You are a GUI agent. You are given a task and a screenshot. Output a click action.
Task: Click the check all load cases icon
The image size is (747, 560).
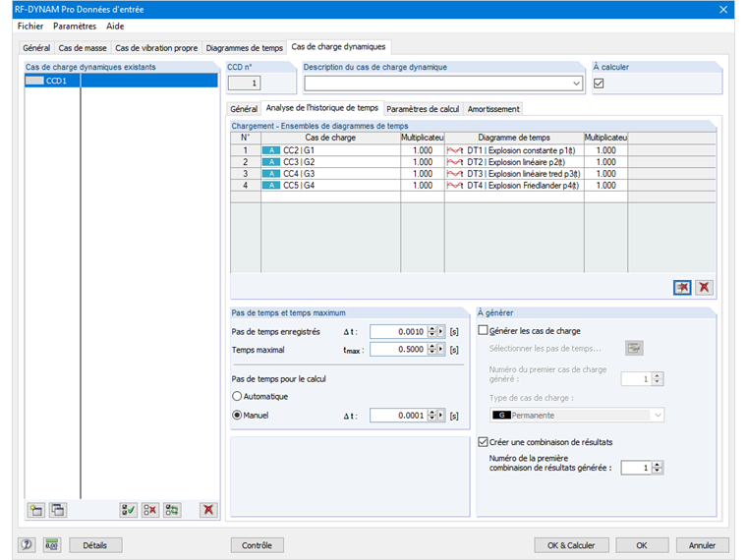pos(128,510)
